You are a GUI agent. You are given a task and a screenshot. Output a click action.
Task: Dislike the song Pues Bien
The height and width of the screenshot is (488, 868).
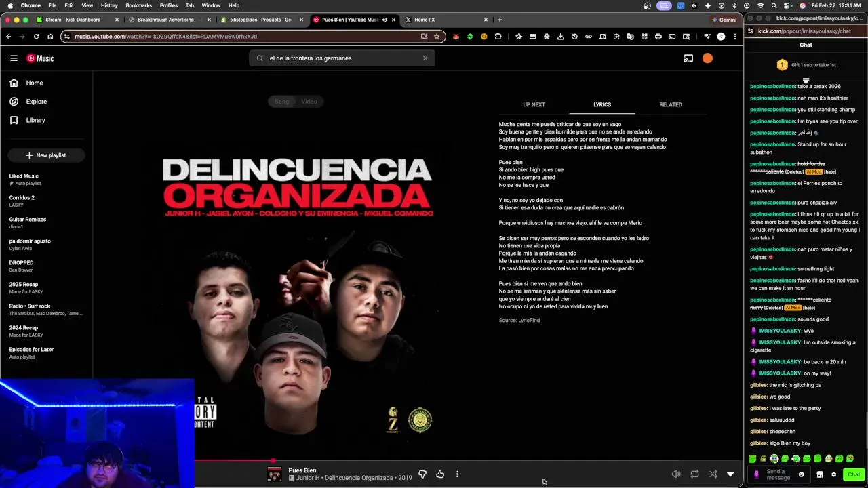click(x=422, y=474)
